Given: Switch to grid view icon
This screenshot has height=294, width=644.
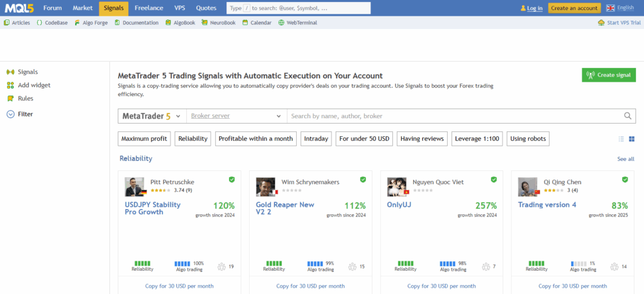Looking at the screenshot, I should pyautogui.click(x=631, y=139).
